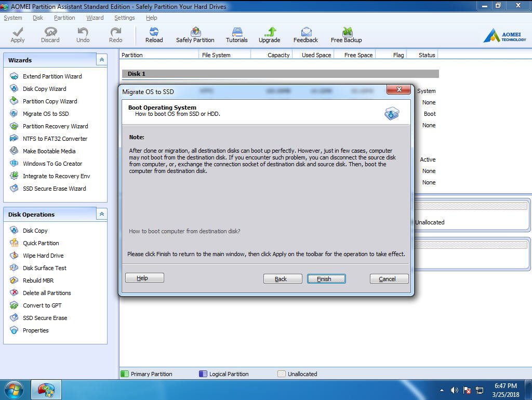Close the Migrate OS to SSD dialog

(x=398, y=89)
